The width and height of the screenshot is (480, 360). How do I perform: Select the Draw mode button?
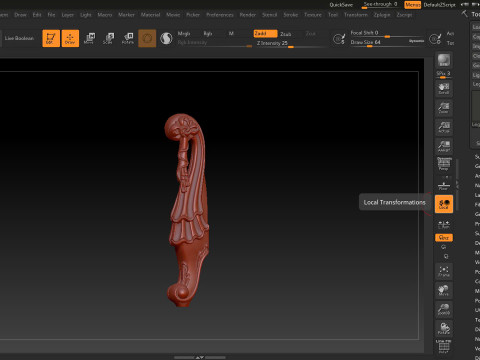tap(70, 38)
